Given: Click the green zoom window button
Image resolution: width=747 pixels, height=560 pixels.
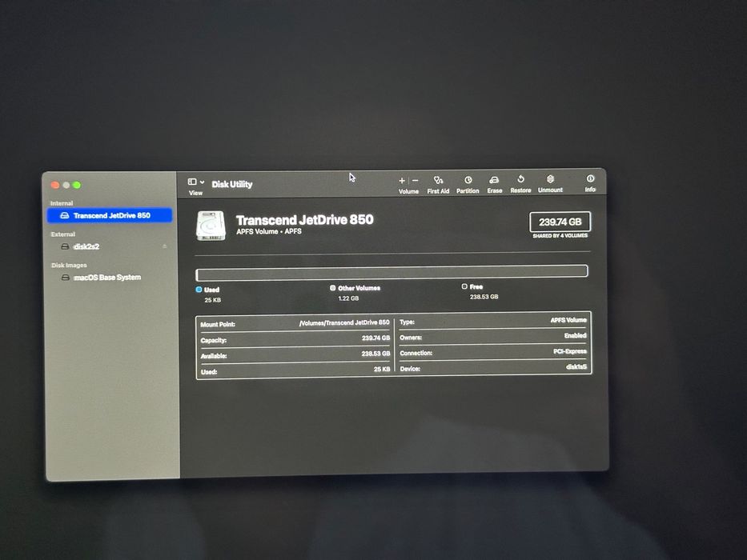Looking at the screenshot, I should (77, 185).
